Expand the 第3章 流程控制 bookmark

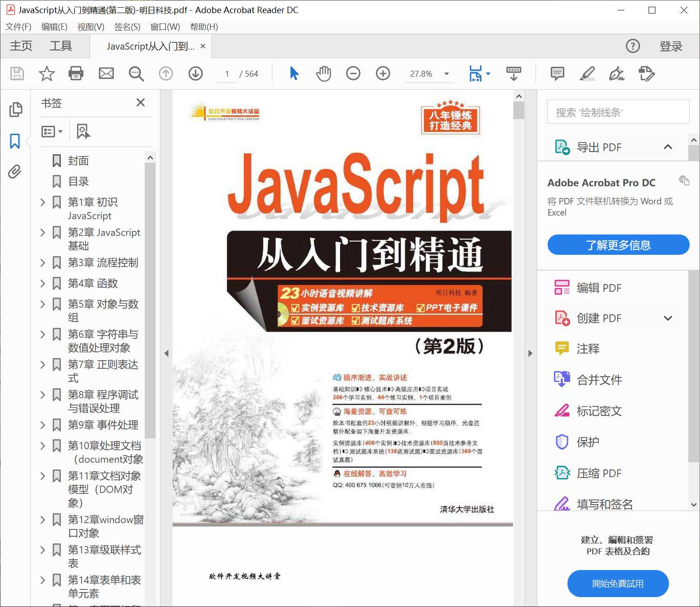(43, 262)
